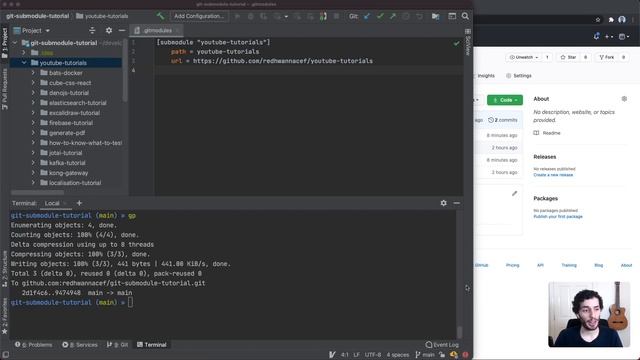Open the GitHub Settings tab
This screenshot has height=360, width=640.
[519, 76]
